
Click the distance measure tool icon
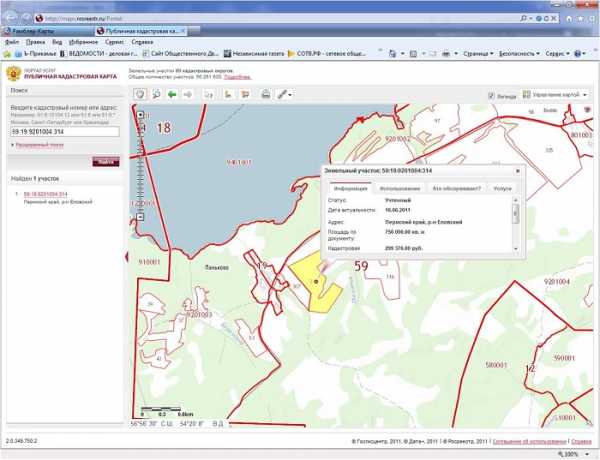pyautogui.click(x=228, y=94)
